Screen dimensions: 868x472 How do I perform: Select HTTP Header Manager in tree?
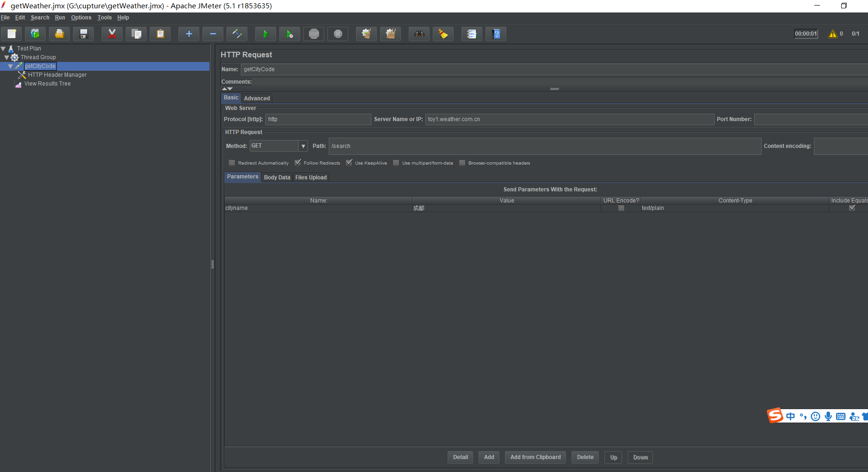57,75
